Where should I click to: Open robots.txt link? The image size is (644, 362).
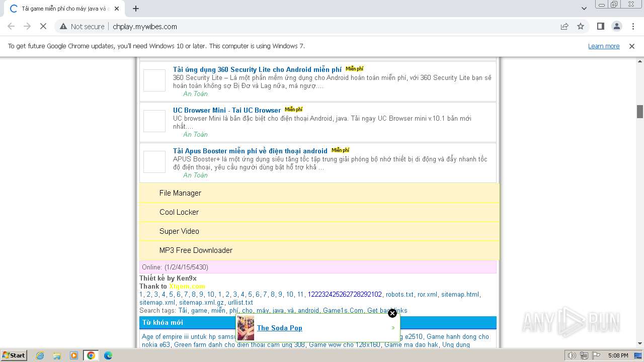click(399, 295)
